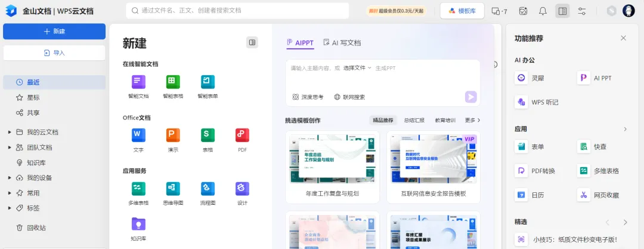Expand 我的设备 tree node
This screenshot has height=249, width=644.
(10, 178)
